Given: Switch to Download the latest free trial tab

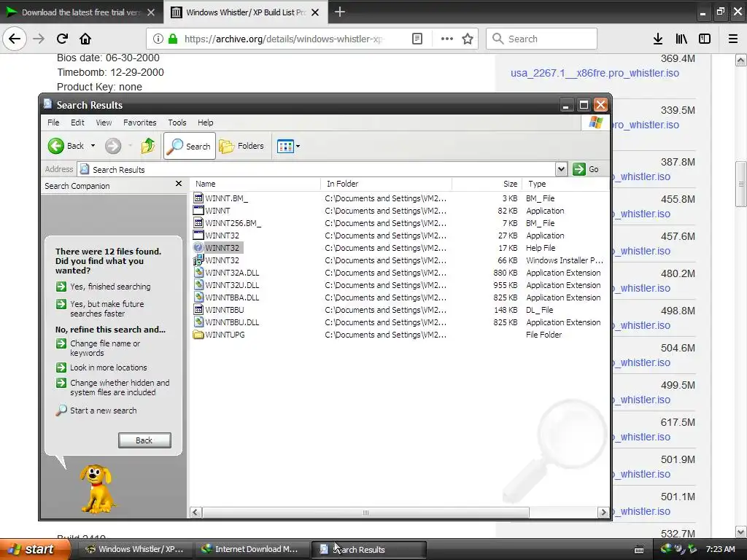Looking at the screenshot, I should pos(80,12).
